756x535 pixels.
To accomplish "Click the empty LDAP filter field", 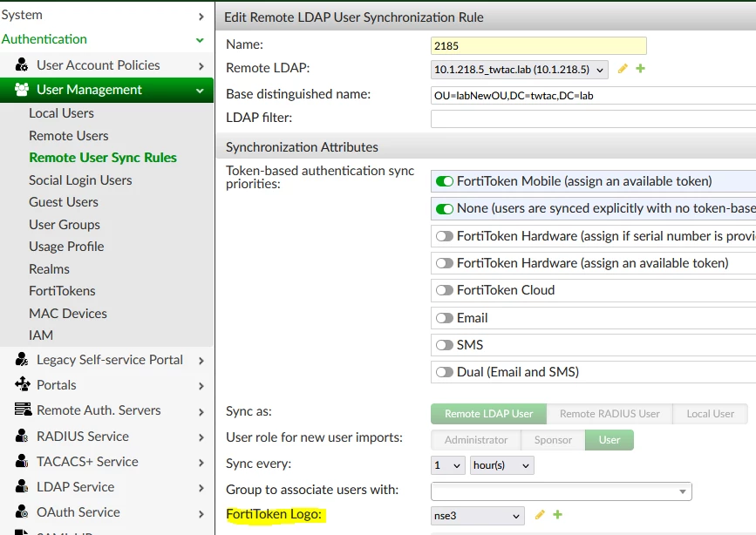I will pos(593,119).
